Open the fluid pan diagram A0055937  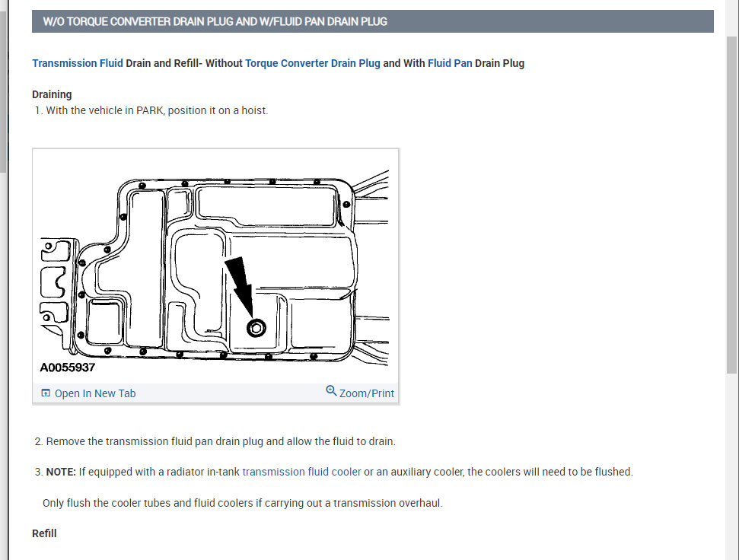[215, 266]
